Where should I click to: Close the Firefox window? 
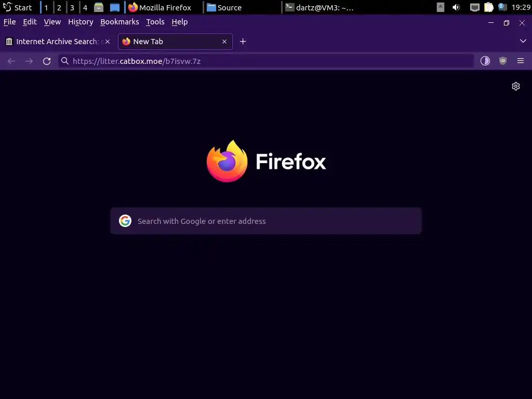(522, 23)
